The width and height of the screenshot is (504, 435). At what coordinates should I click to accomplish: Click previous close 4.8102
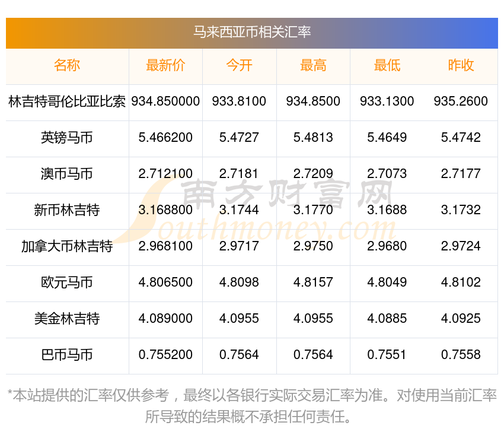(461, 282)
